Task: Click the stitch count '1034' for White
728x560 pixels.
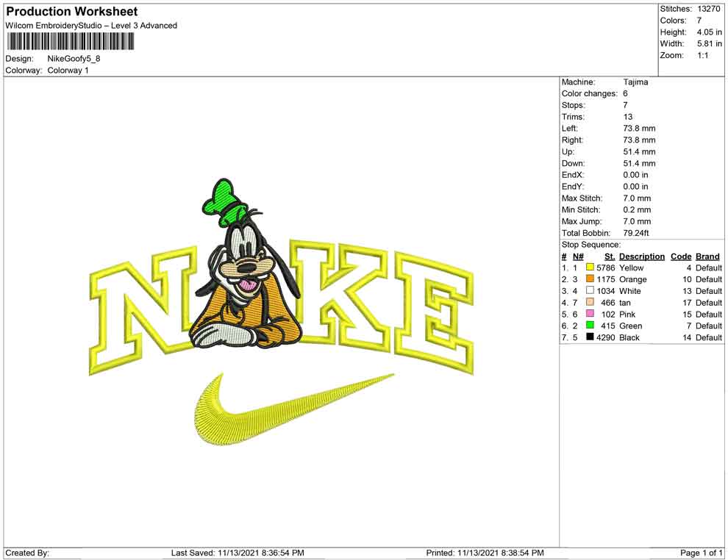Action: coord(606,291)
